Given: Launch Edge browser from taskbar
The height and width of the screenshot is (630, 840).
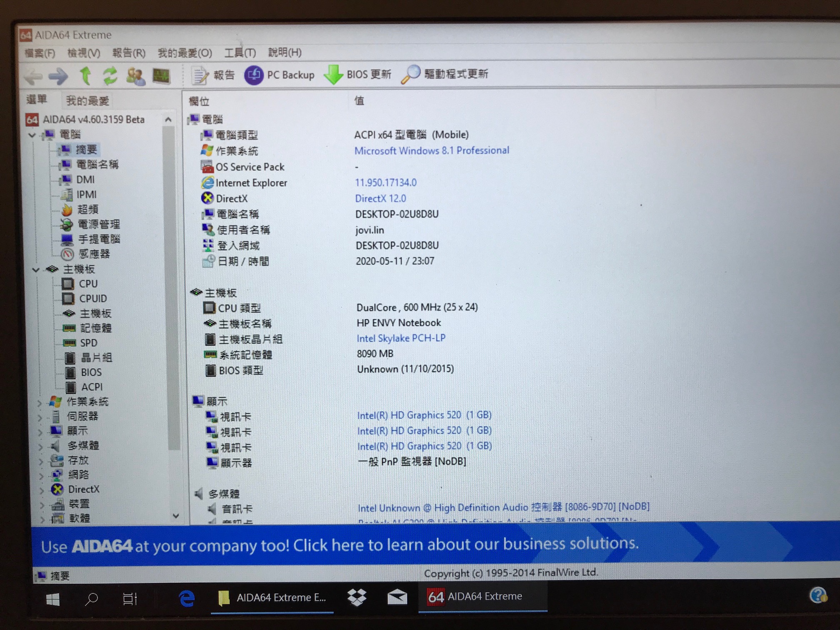Looking at the screenshot, I should [x=187, y=598].
